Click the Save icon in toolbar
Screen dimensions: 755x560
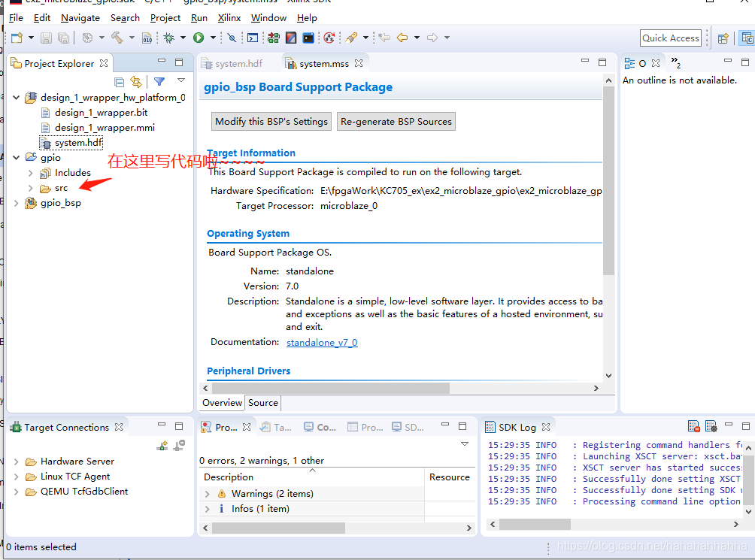coord(46,38)
